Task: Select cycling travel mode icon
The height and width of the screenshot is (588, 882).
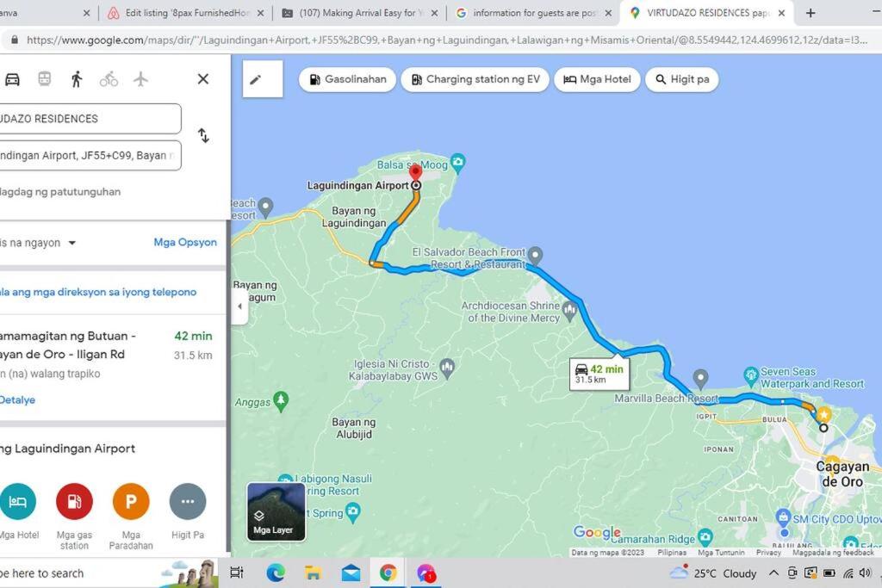Action: tap(109, 79)
